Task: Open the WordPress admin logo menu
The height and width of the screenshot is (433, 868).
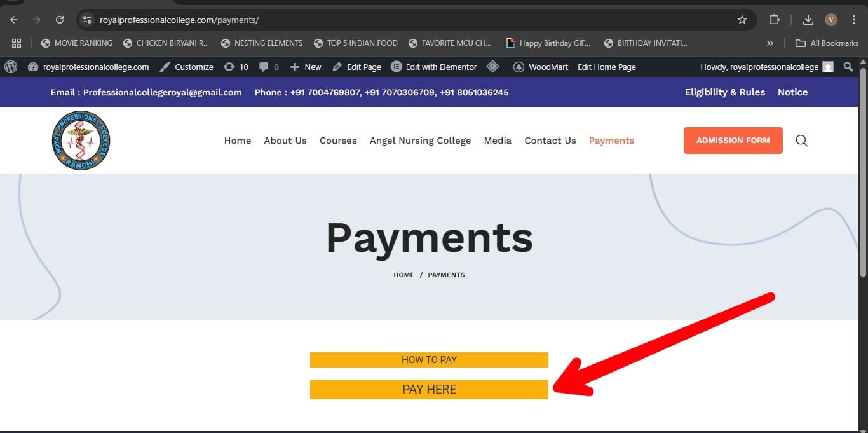Action: [x=11, y=67]
